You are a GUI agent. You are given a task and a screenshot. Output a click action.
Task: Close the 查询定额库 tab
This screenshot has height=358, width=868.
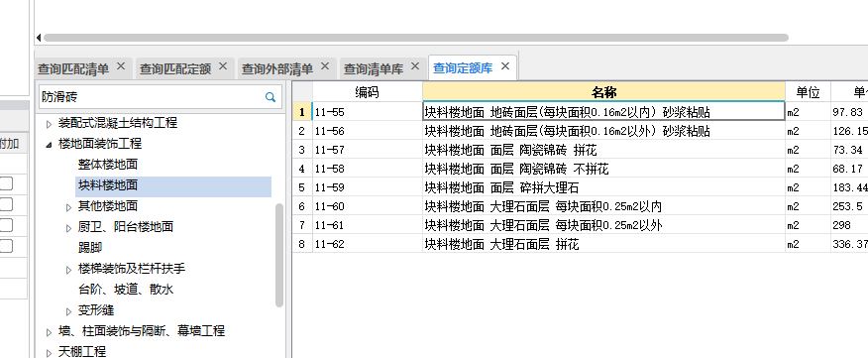tap(505, 66)
